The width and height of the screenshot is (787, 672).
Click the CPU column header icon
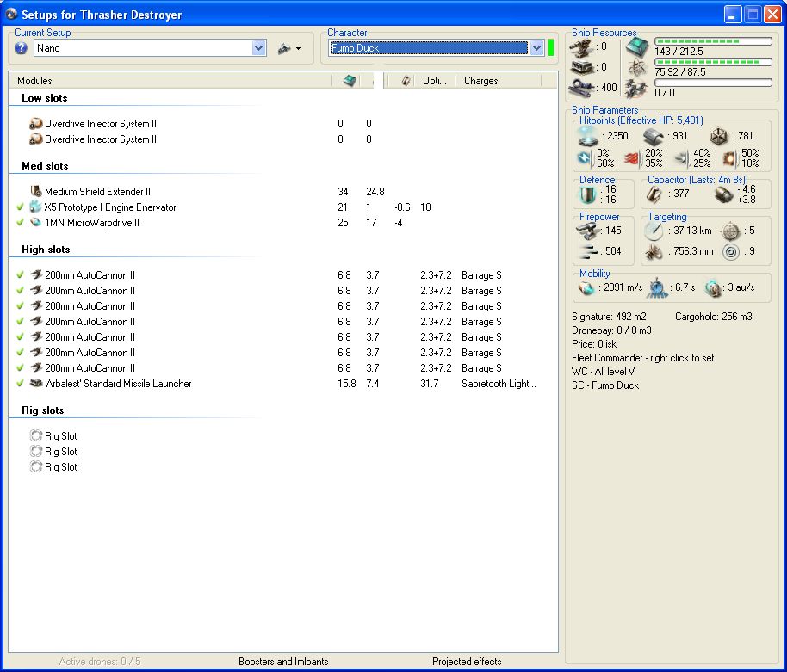(x=350, y=80)
